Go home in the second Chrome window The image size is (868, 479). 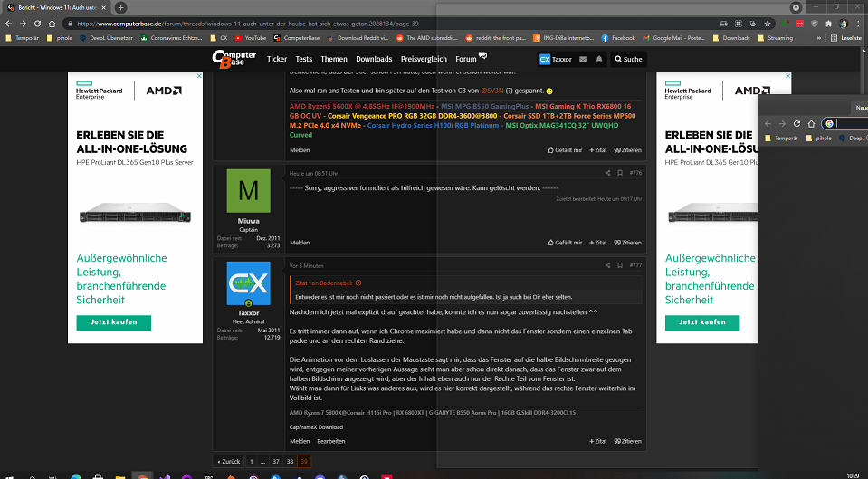(x=811, y=123)
